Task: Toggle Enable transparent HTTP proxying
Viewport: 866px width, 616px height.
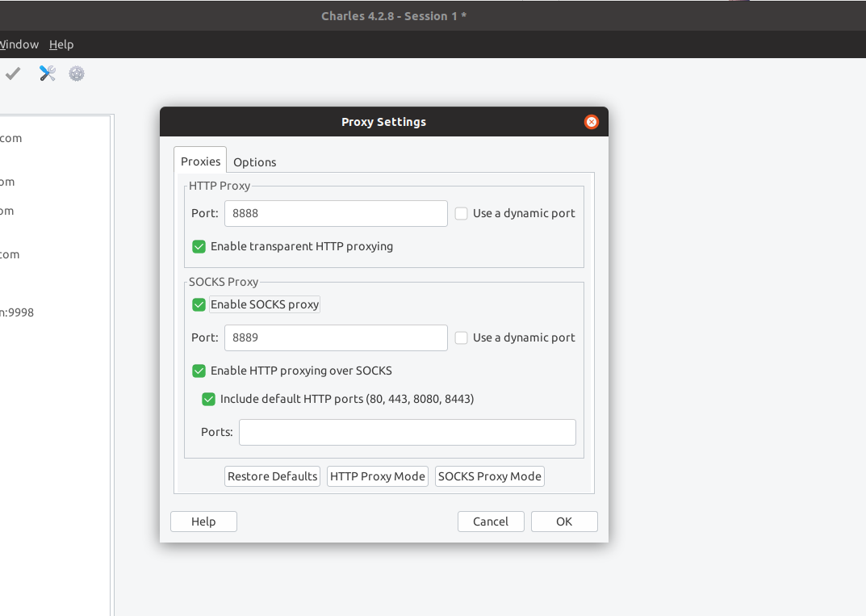Action: click(199, 246)
